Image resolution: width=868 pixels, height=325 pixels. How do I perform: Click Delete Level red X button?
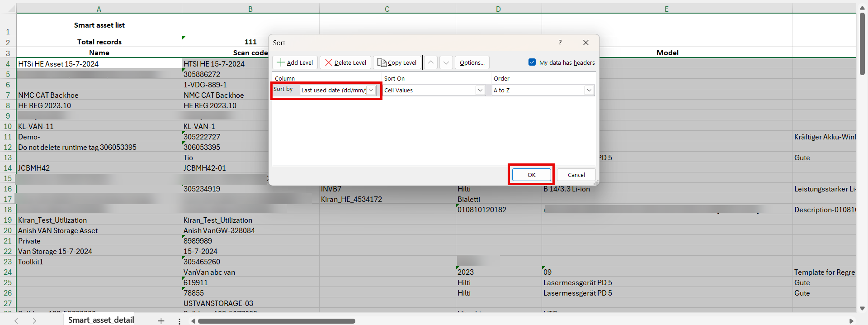[x=345, y=62]
